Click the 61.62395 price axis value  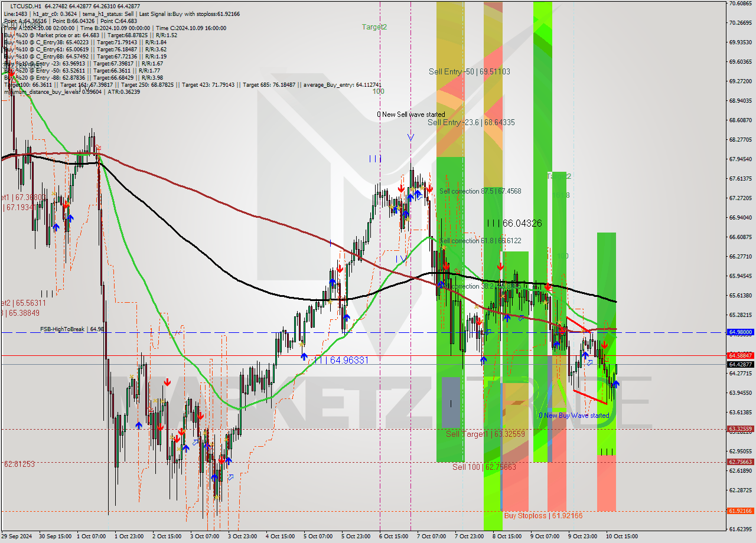pyautogui.click(x=741, y=529)
